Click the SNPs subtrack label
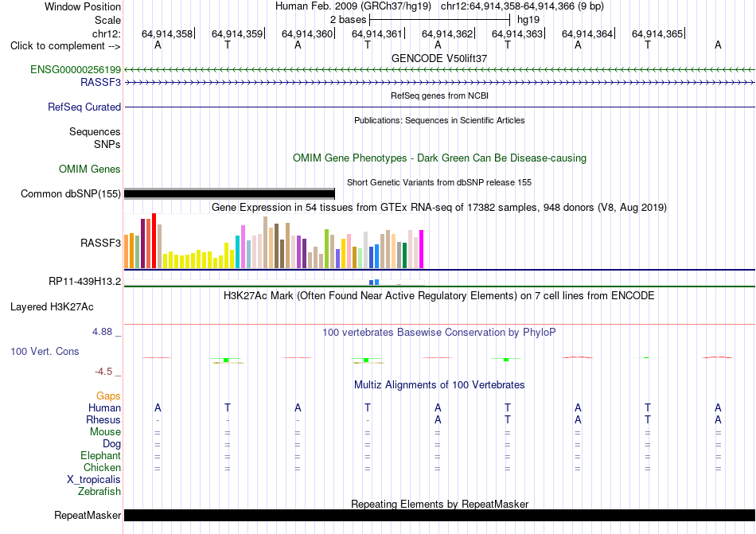756x534 pixels. (x=107, y=144)
